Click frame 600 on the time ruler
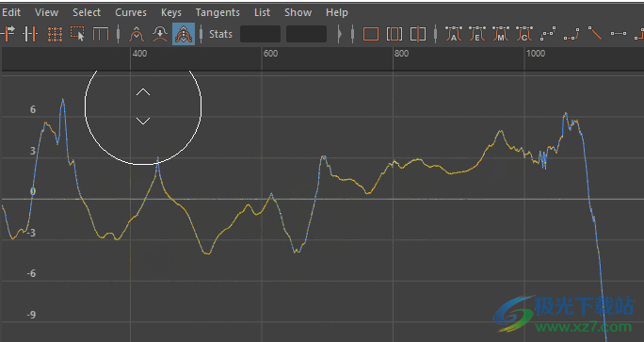The width and height of the screenshot is (644, 342). (x=270, y=54)
